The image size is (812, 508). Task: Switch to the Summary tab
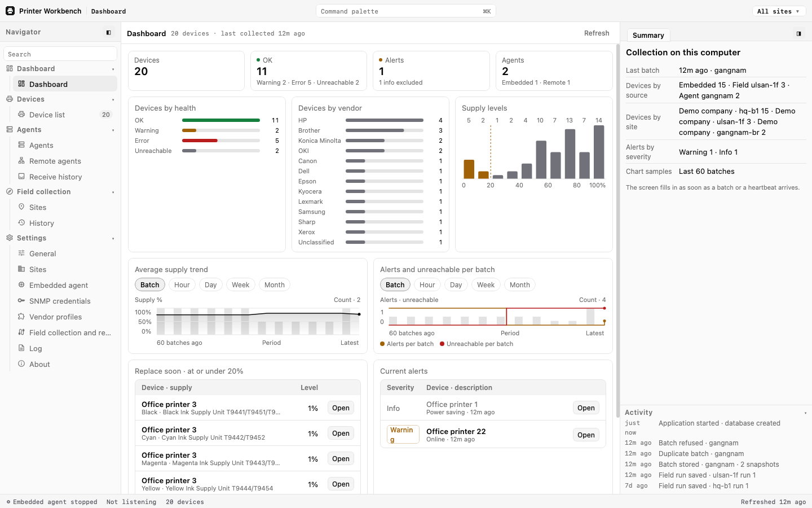click(648, 35)
